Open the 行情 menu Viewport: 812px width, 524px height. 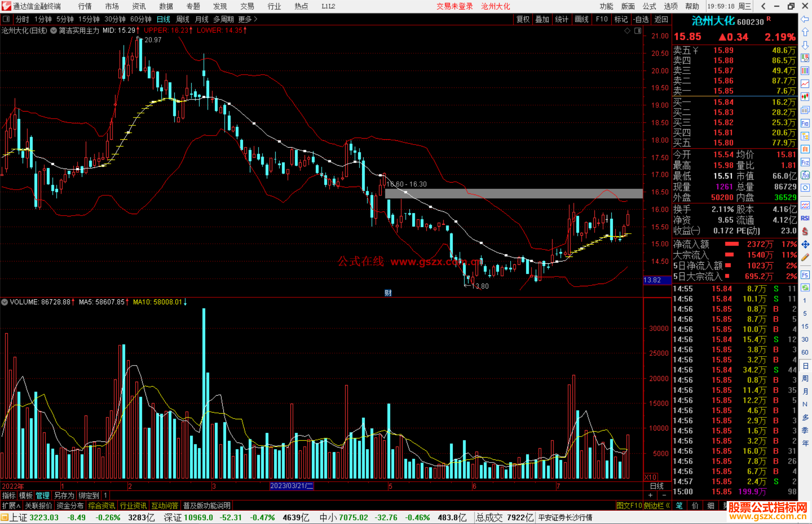point(85,6)
